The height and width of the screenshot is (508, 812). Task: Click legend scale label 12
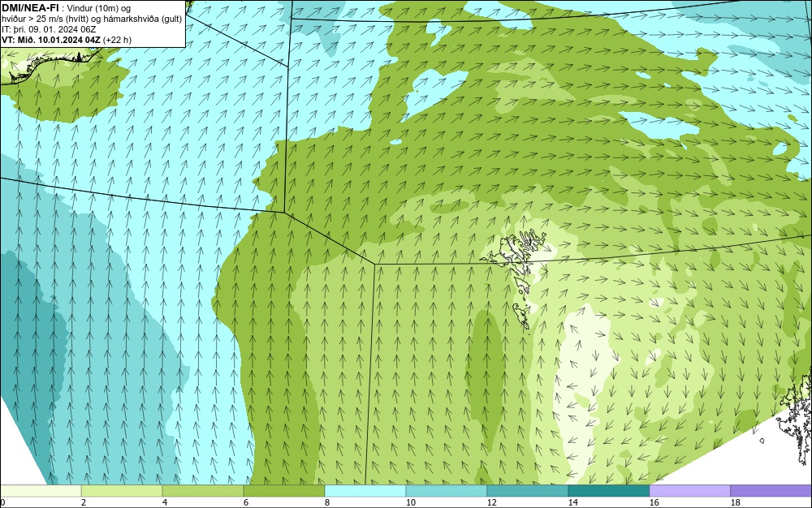(x=491, y=502)
